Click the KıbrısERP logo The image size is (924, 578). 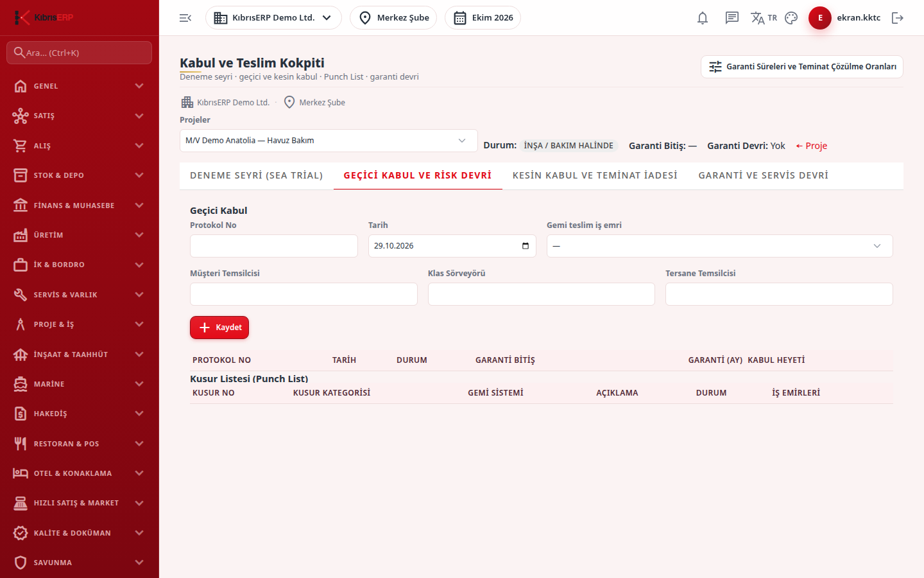44,17
